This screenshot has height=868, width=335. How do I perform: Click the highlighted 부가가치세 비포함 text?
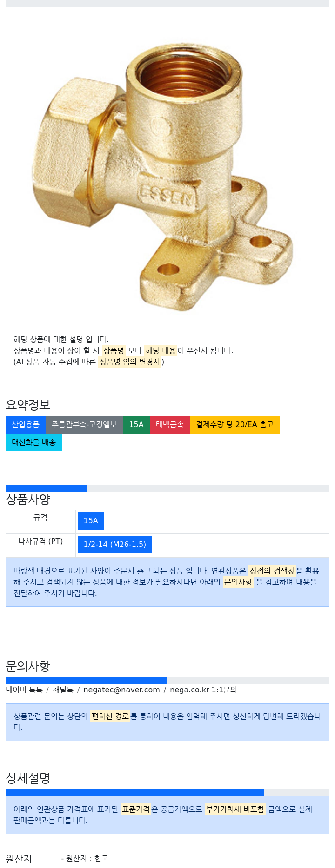pyautogui.click(x=235, y=809)
